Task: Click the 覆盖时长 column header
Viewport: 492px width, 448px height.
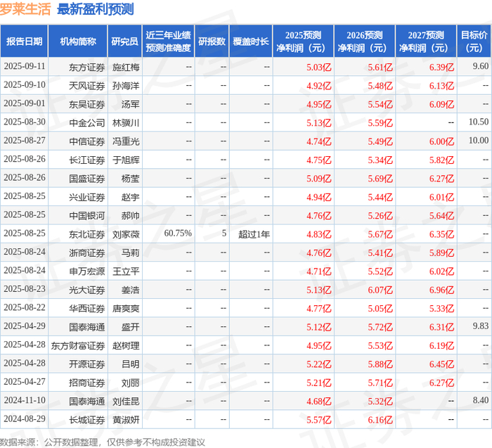Action: 251,41
